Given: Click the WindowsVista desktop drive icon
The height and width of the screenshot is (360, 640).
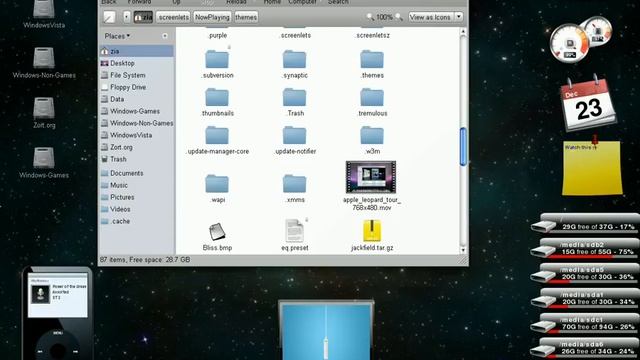Looking at the screenshot, I should click(44, 10).
